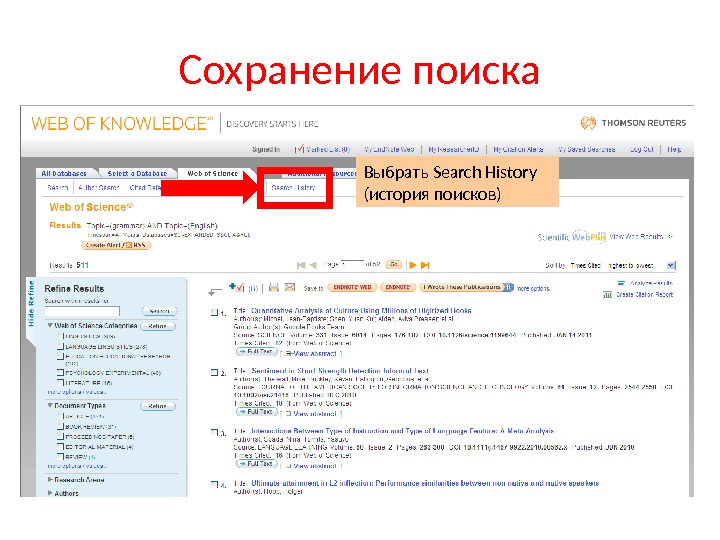Select the Web of Science tab

coord(213,173)
